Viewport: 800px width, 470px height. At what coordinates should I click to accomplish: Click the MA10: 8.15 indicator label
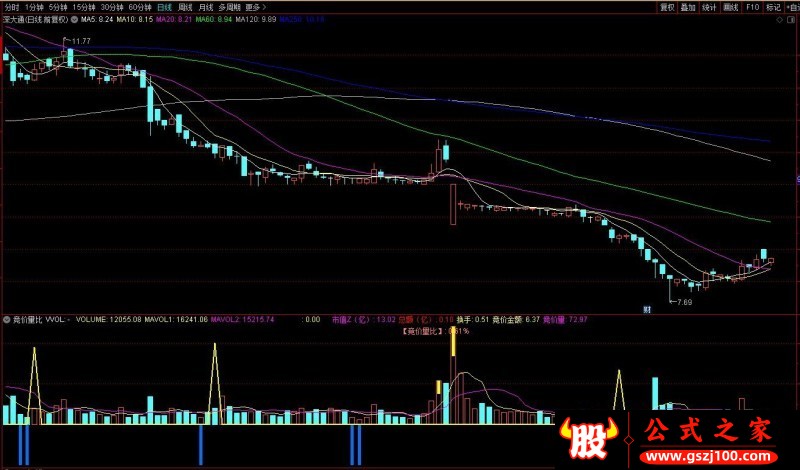(135, 20)
